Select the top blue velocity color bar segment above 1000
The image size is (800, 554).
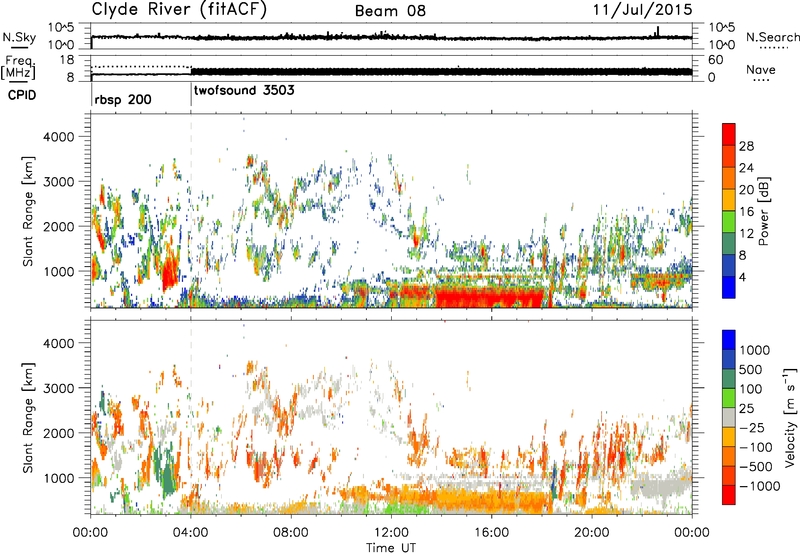click(729, 340)
